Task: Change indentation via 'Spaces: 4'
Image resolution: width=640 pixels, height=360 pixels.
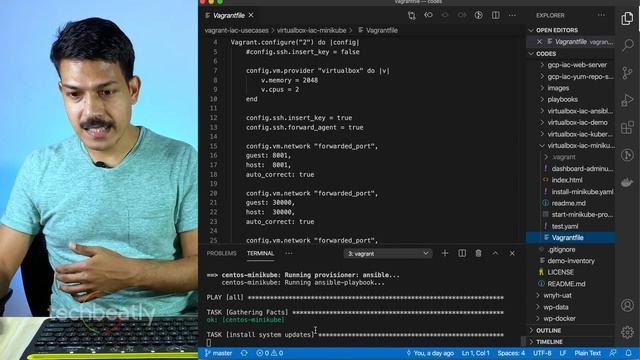Action: tap(511, 353)
